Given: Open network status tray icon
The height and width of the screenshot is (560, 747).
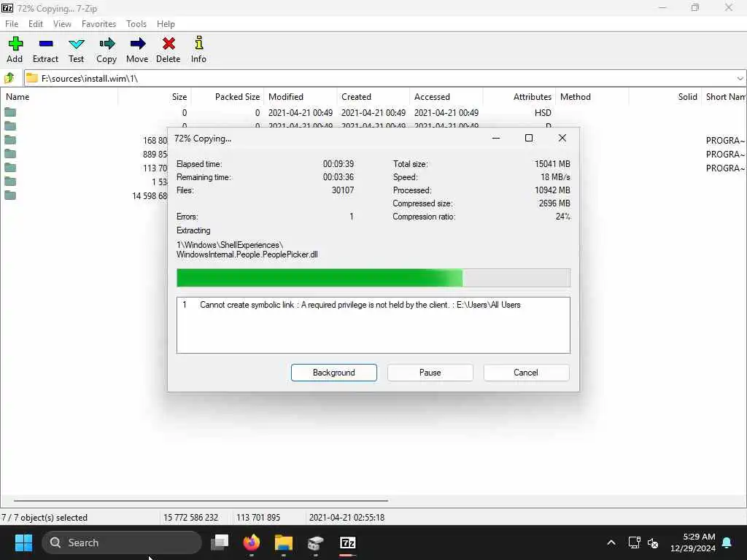Looking at the screenshot, I should coord(634,542).
